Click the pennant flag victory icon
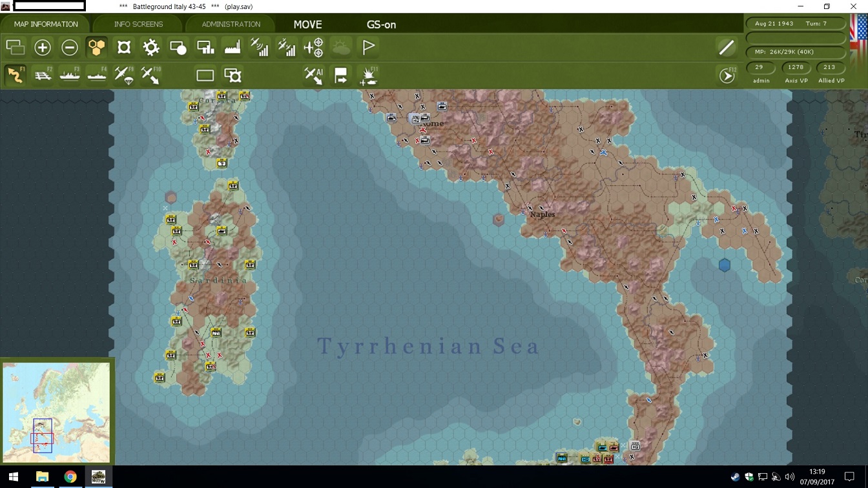 click(368, 47)
